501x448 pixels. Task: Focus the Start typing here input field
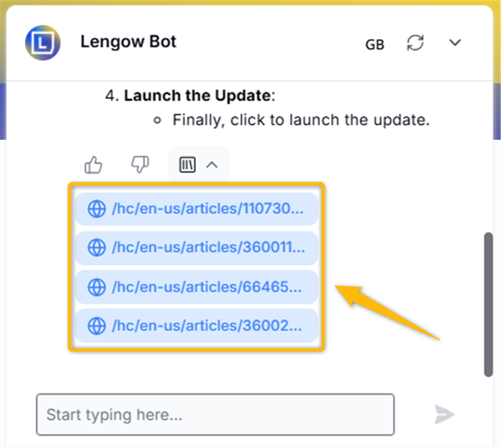(x=215, y=414)
